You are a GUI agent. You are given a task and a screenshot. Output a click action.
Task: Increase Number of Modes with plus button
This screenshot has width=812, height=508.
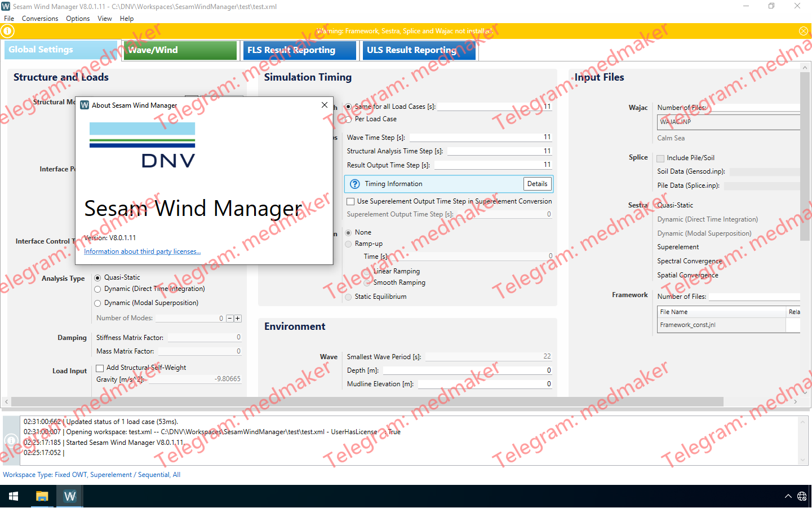click(238, 319)
